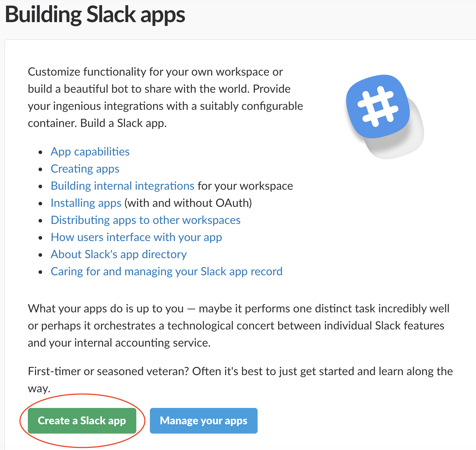Click the Customize functionality intro paragraph

[x=166, y=97]
